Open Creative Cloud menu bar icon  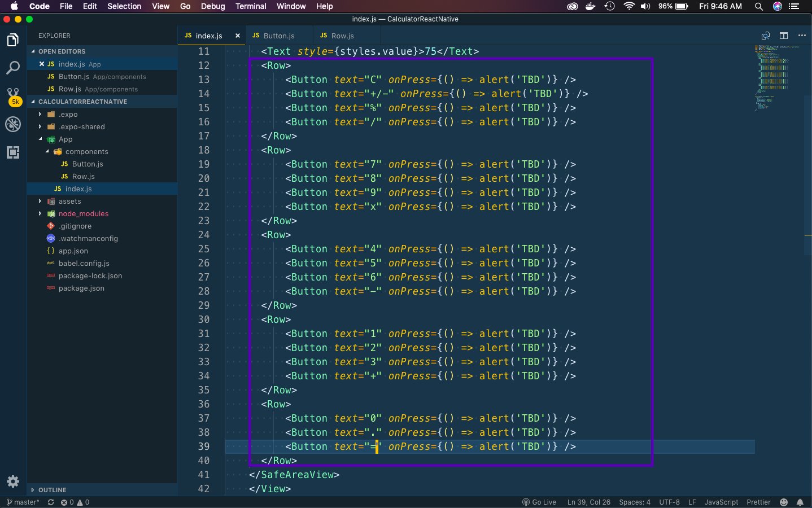point(573,6)
